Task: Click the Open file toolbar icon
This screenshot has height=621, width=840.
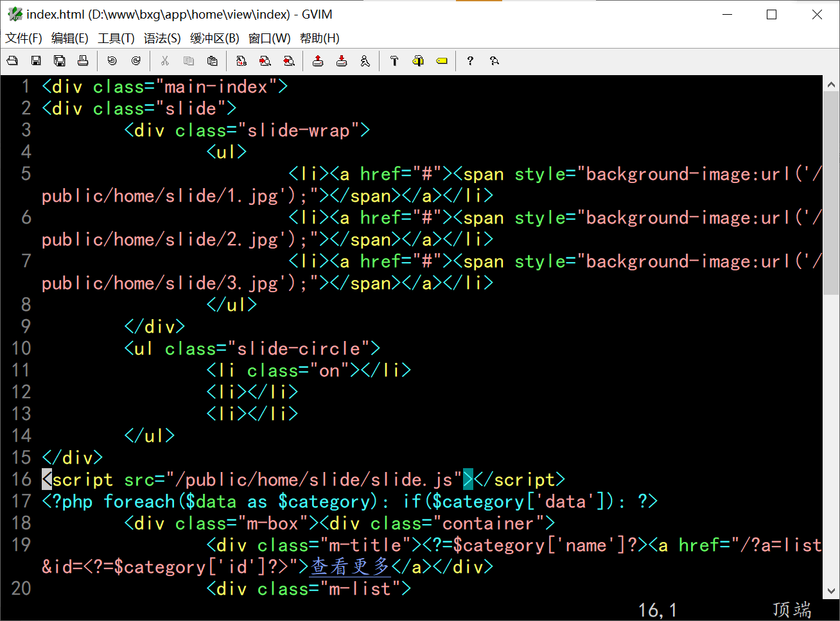Action: 12,61
